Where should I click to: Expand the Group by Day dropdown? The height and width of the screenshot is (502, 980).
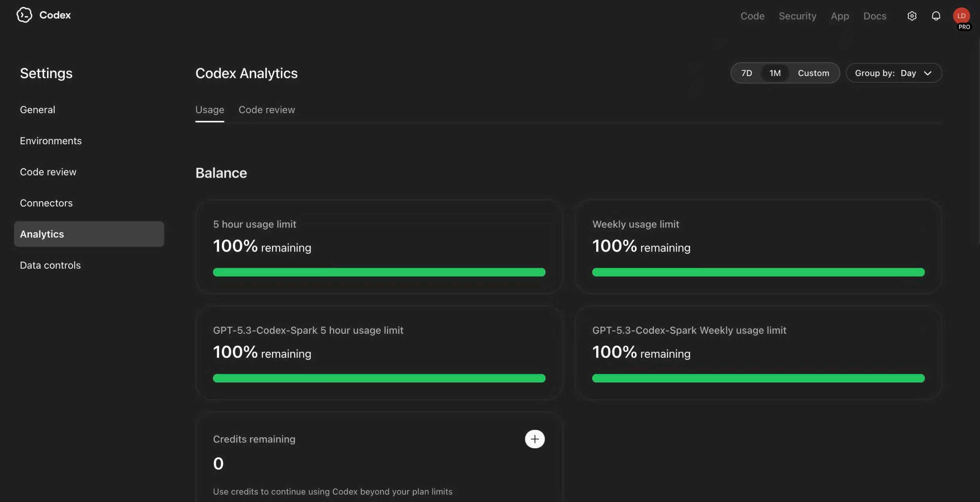point(894,73)
